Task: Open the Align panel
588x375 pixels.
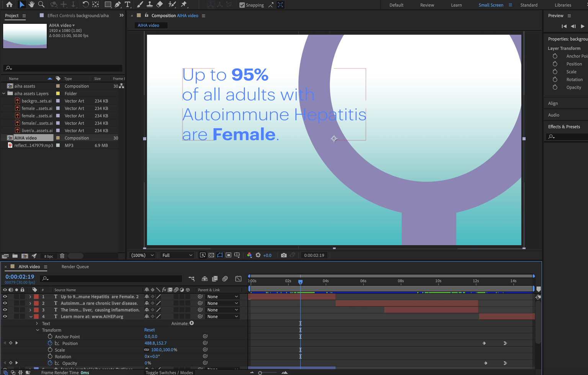Action: [553, 103]
